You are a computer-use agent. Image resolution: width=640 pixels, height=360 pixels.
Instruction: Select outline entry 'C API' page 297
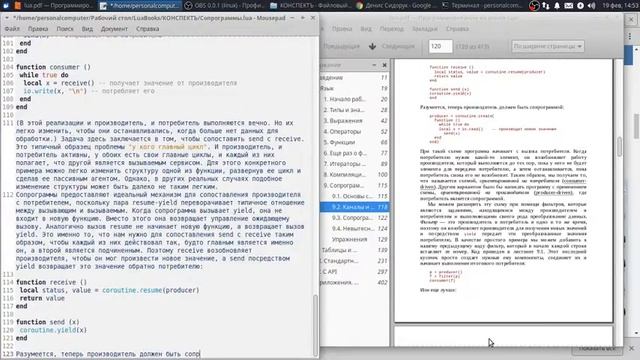coord(354,272)
